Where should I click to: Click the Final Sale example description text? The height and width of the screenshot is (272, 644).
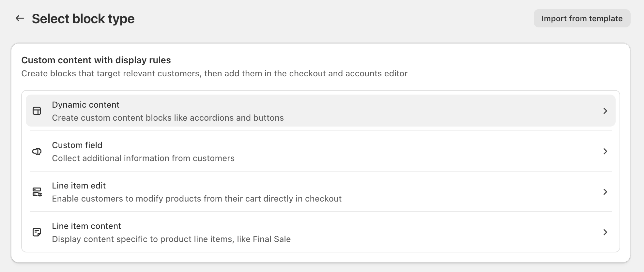(171, 239)
